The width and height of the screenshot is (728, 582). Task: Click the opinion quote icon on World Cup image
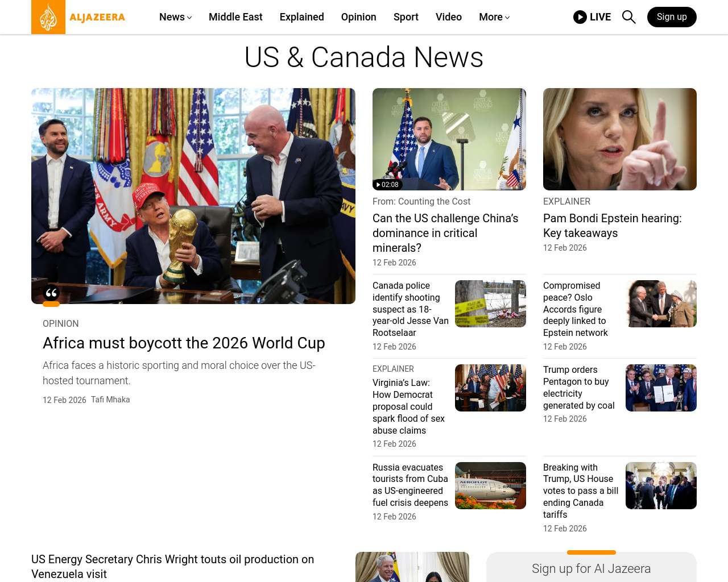tap(51, 293)
